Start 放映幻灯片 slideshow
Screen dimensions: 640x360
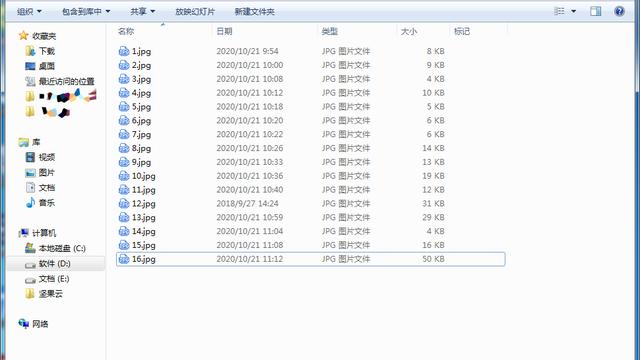click(x=195, y=11)
